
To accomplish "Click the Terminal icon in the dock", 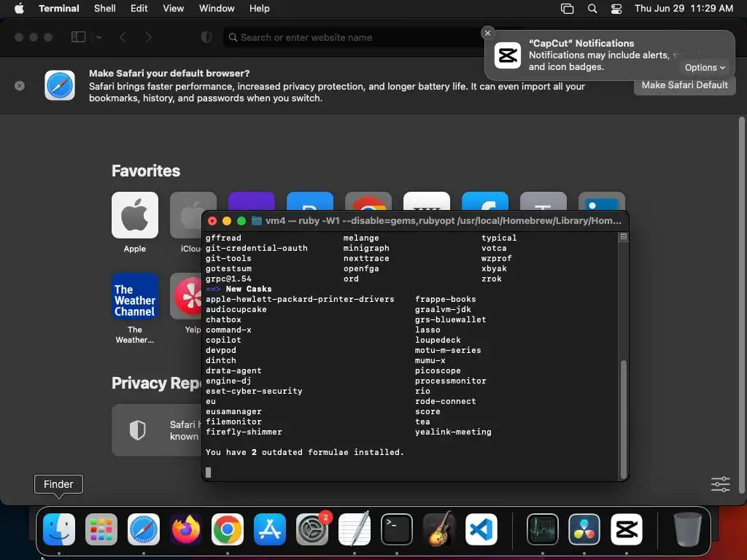I will click(x=396, y=529).
